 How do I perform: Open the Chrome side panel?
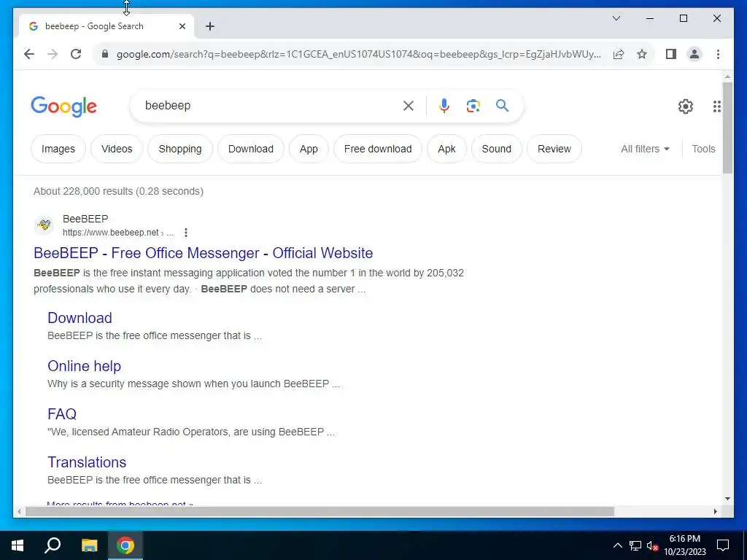click(671, 54)
